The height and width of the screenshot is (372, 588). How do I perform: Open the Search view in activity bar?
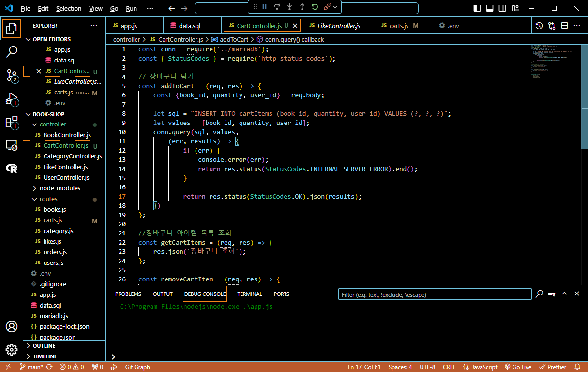pyautogui.click(x=12, y=52)
